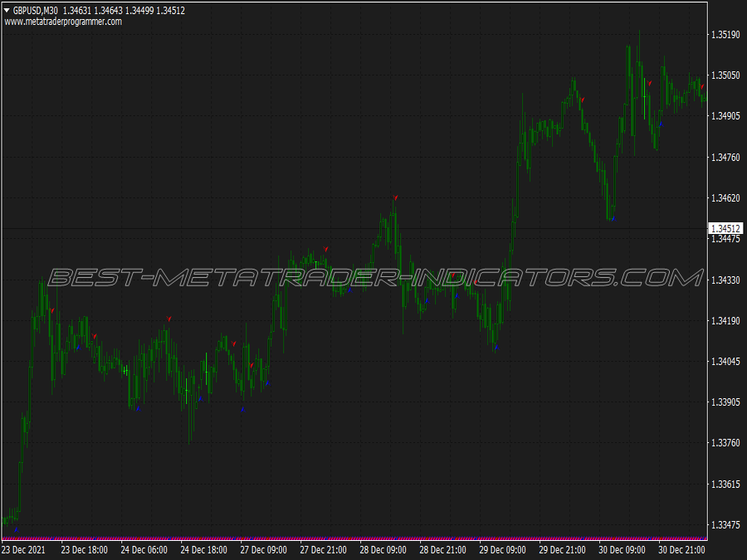Image resolution: width=747 pixels, height=560 pixels.
Task: Click time axis label 30 Dec 09:00
Action: [x=622, y=550]
